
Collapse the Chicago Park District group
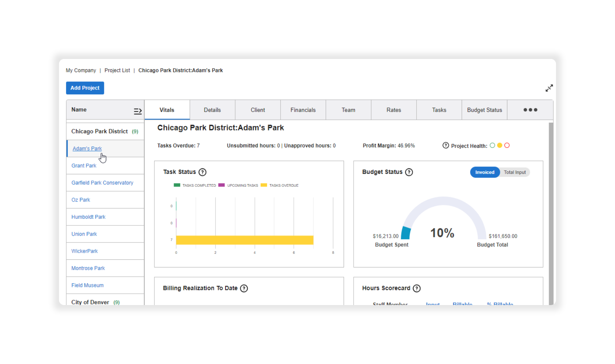pyautogui.click(x=100, y=132)
